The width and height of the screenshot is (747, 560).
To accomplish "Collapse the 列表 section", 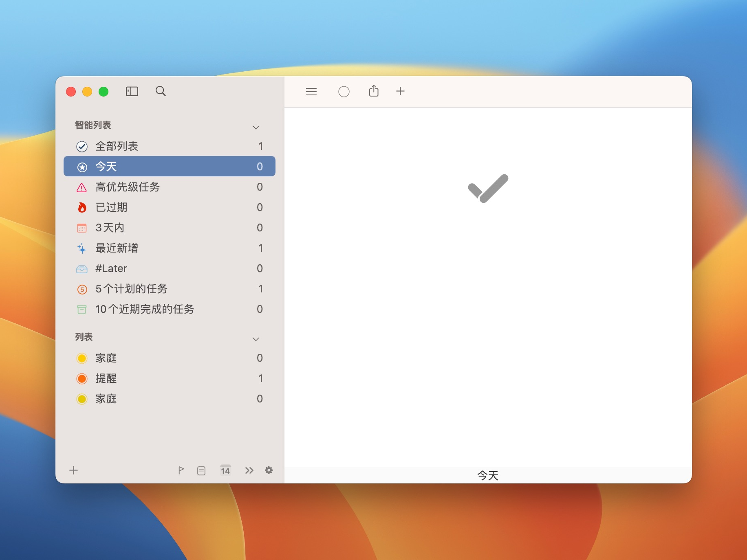I will (256, 339).
